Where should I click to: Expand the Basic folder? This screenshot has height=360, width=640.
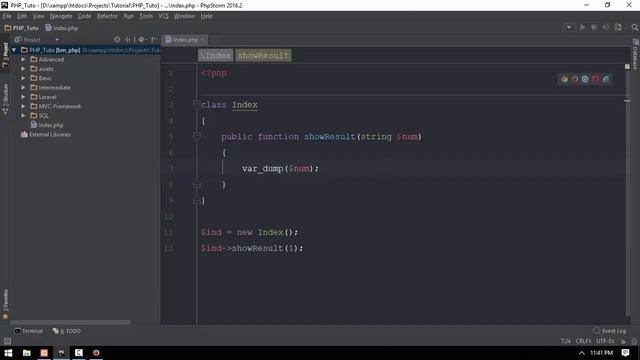point(23,78)
